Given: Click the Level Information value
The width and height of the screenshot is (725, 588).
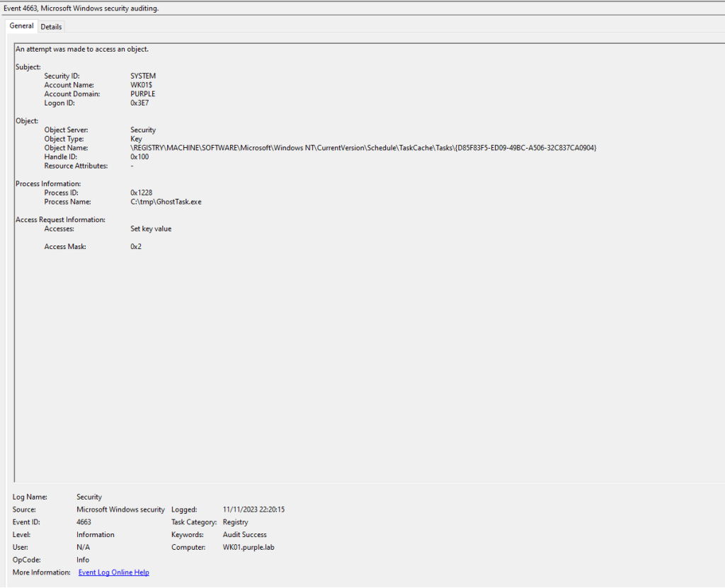Looking at the screenshot, I should (x=95, y=535).
